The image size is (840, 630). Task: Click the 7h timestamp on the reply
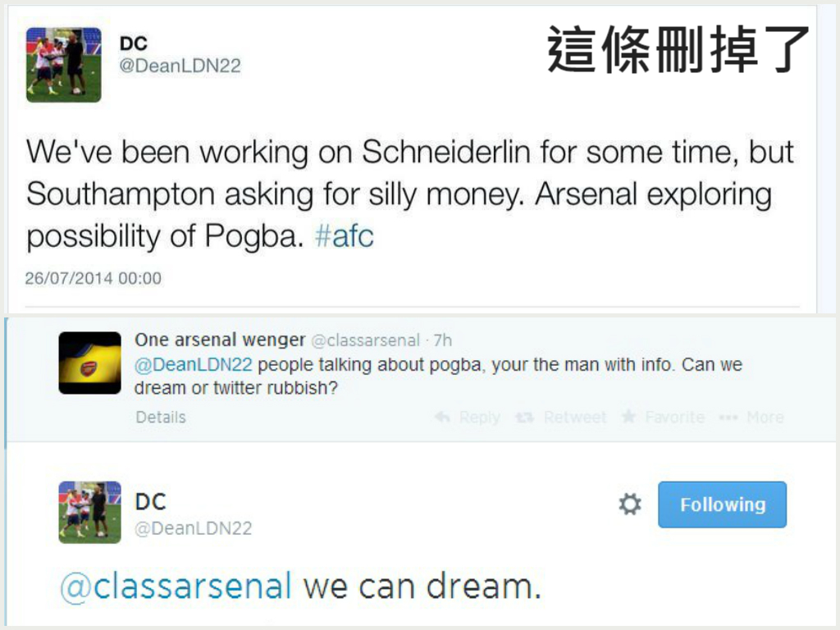(443, 340)
